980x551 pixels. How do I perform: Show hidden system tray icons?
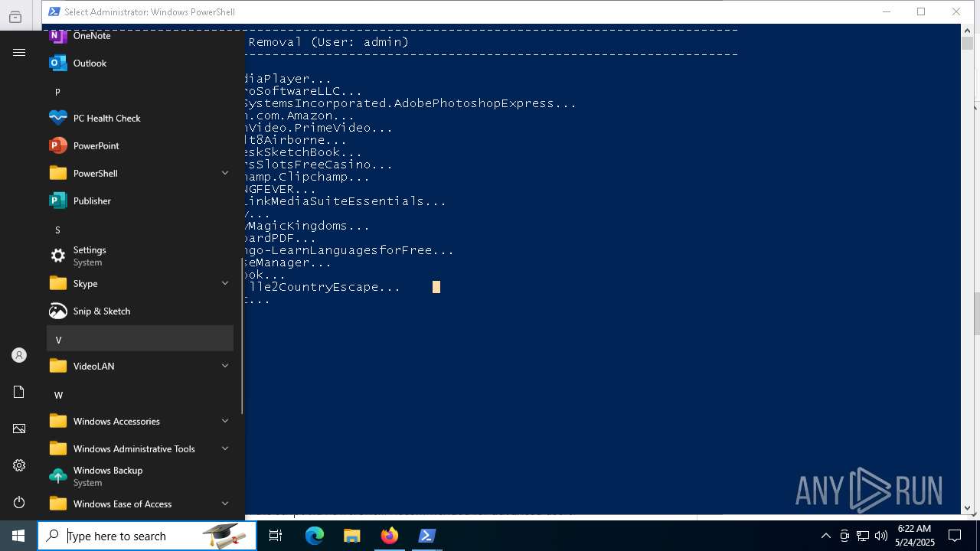825,536
